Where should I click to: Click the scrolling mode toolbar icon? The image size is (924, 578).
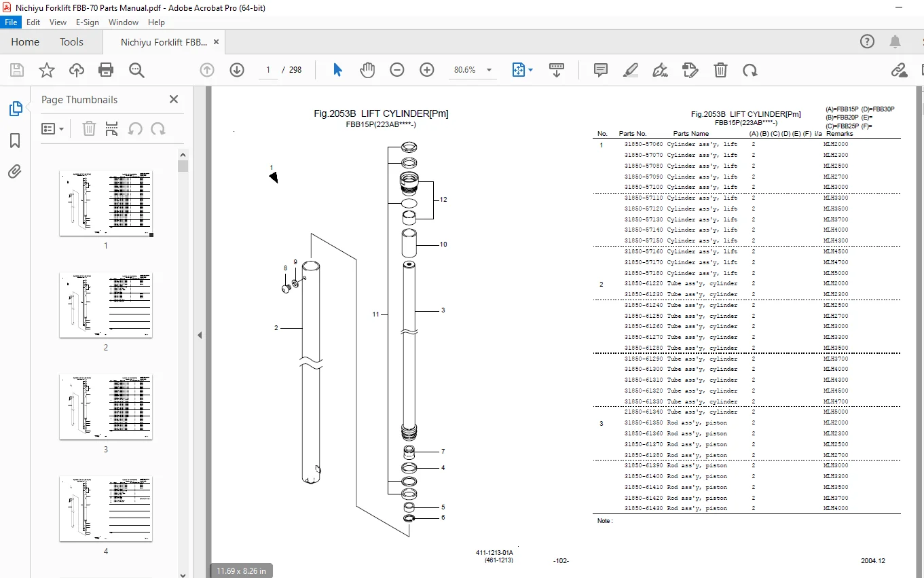click(557, 70)
